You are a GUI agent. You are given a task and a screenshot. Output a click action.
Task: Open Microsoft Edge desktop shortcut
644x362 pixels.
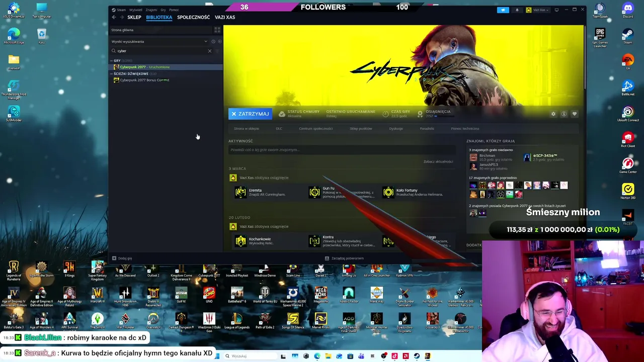click(x=14, y=36)
